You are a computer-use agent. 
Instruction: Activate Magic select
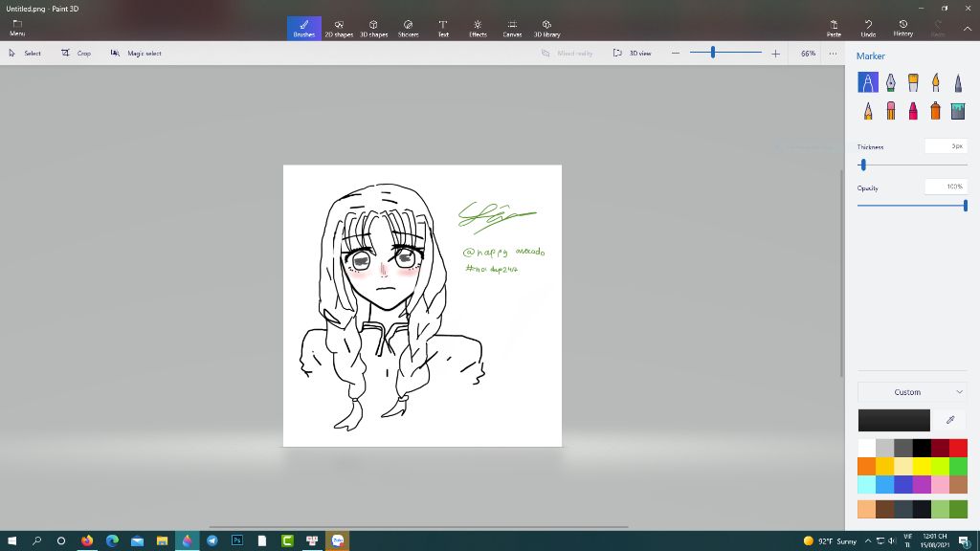[x=136, y=54]
